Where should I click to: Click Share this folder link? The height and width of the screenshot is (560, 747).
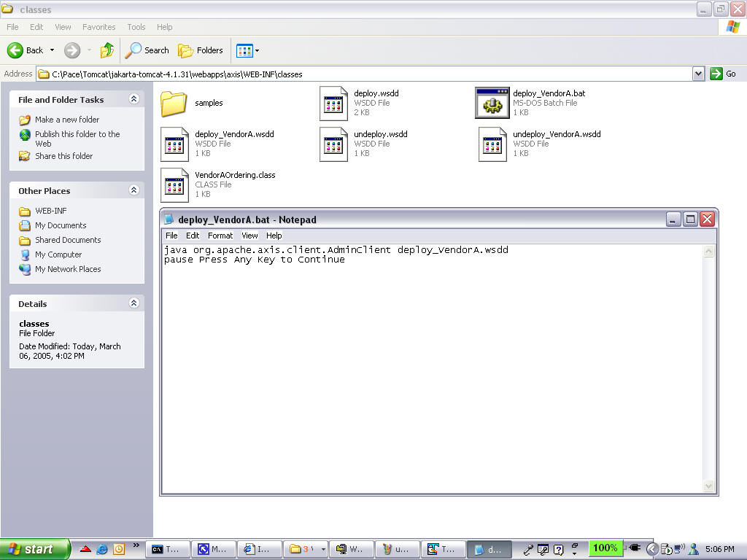[64, 156]
